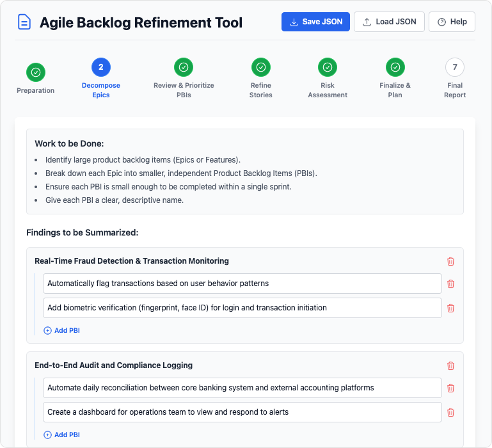Click the Load JSON button
492x448 pixels.
389,22
